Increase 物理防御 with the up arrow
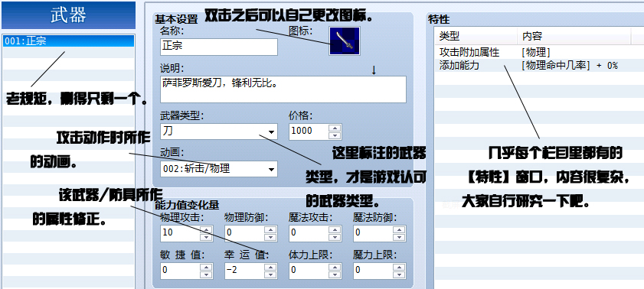Screen dimensions: 644x289 tap(270, 229)
